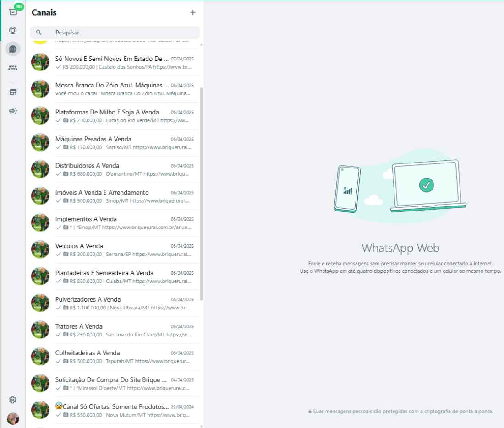Open Canal Só Ofertas channel
The height and width of the screenshot is (428, 504).
click(x=115, y=410)
